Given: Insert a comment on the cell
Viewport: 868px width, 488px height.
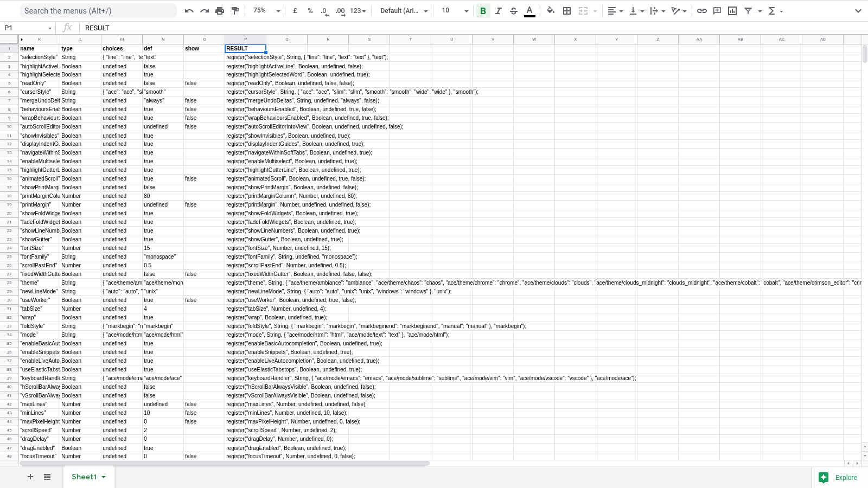Looking at the screenshot, I should point(717,10).
